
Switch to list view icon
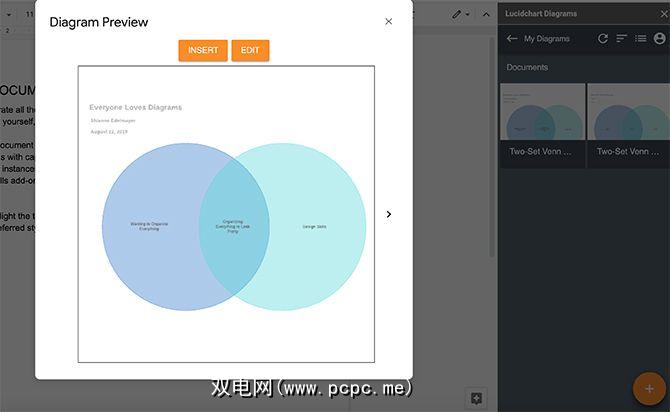(x=641, y=38)
